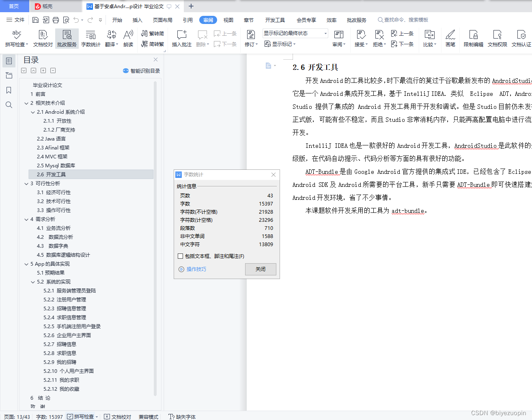Viewport: 532px width, 420px height.
Task: Convert text with 繁转简
Action: (153, 34)
